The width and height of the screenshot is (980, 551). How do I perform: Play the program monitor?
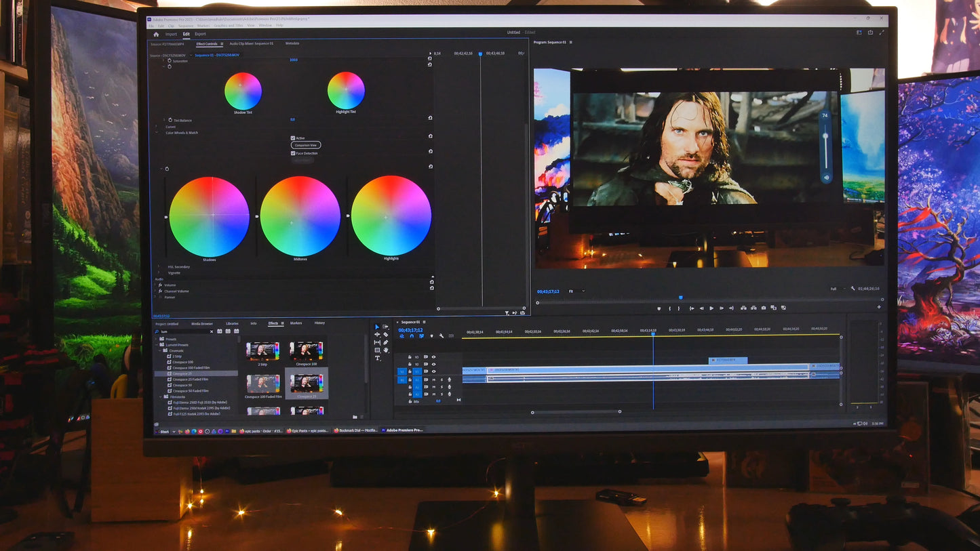coord(711,308)
